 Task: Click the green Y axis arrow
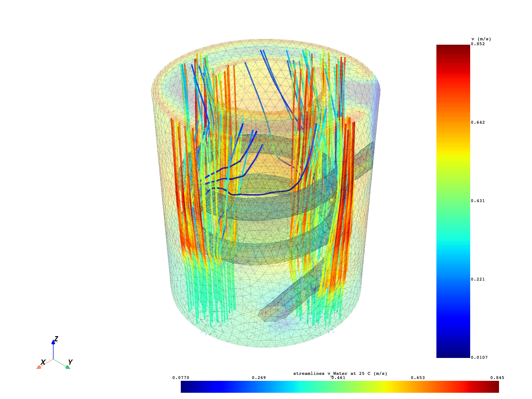(x=62, y=364)
